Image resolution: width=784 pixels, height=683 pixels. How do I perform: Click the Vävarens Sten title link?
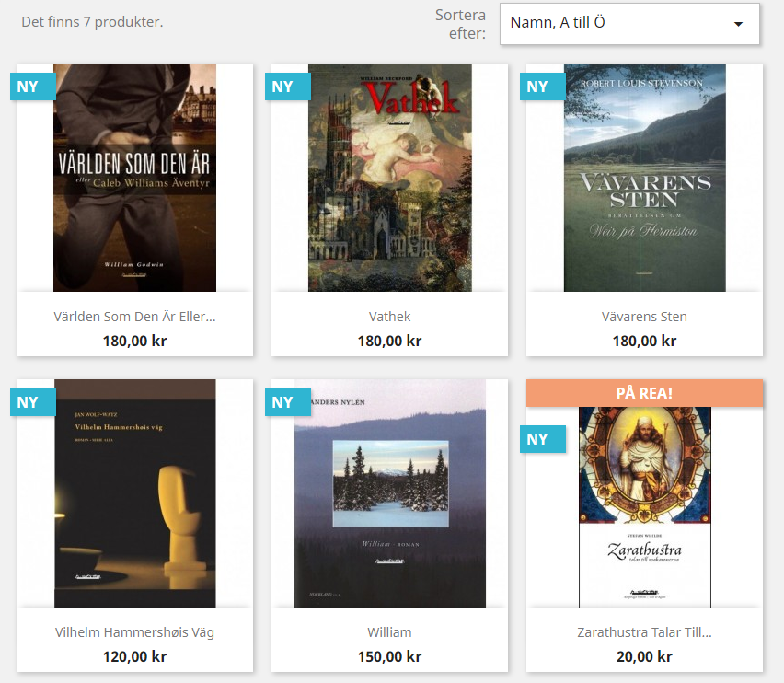pos(644,317)
